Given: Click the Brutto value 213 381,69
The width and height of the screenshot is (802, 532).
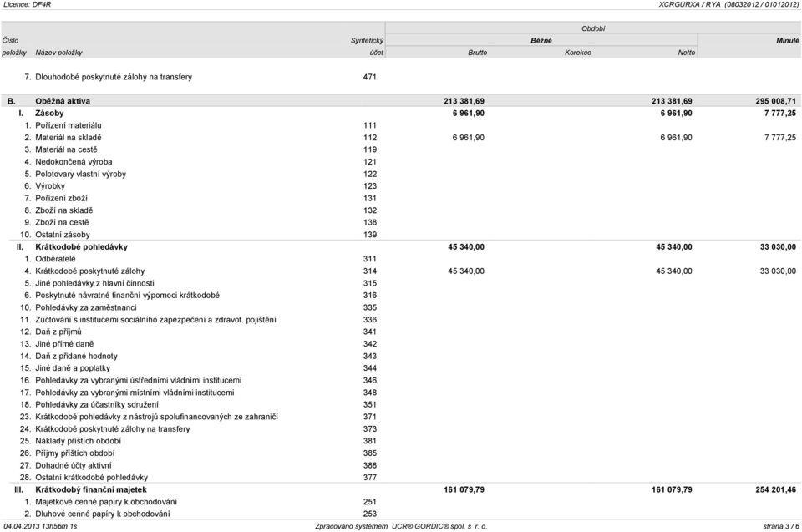Looking at the screenshot, I should point(464,101).
